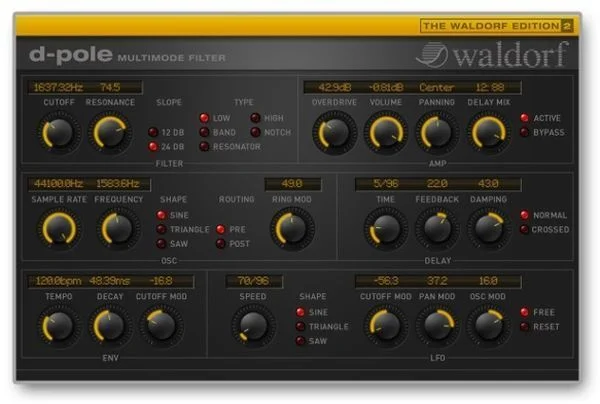Turn the Volume knob
600x404 pixels.
point(386,132)
